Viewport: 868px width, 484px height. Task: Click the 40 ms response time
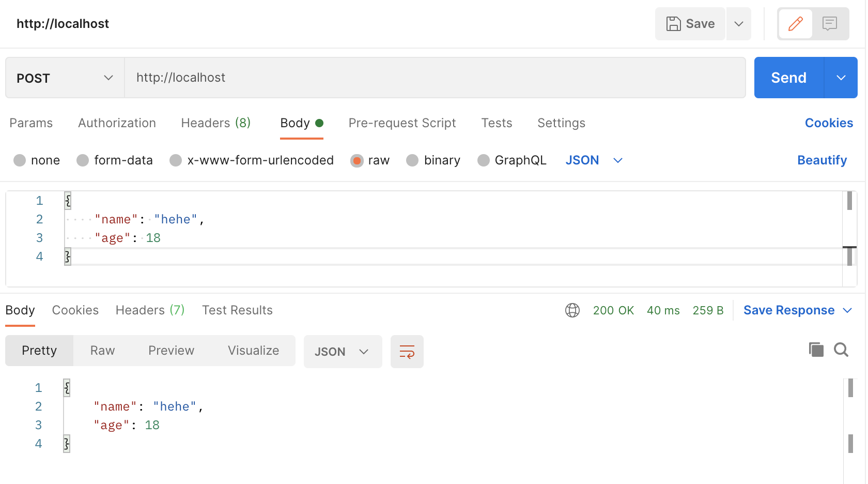click(663, 310)
